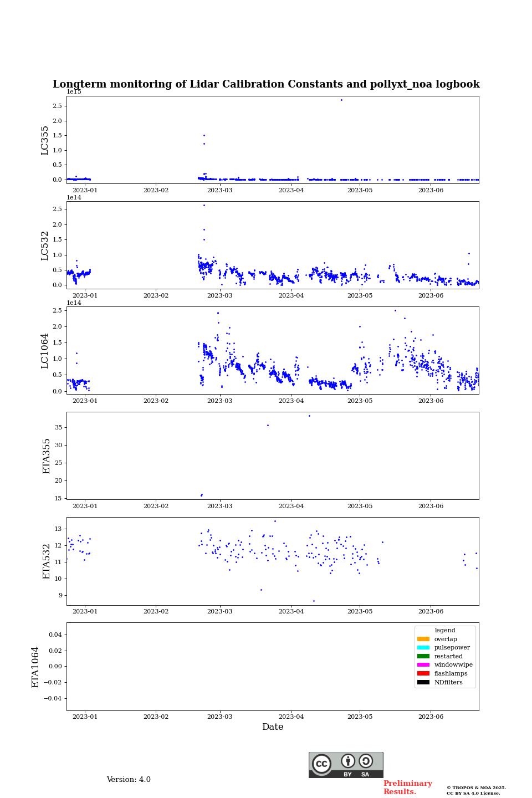Click the Date x-axis label
Screen dimensions: 532x798
(273, 727)
